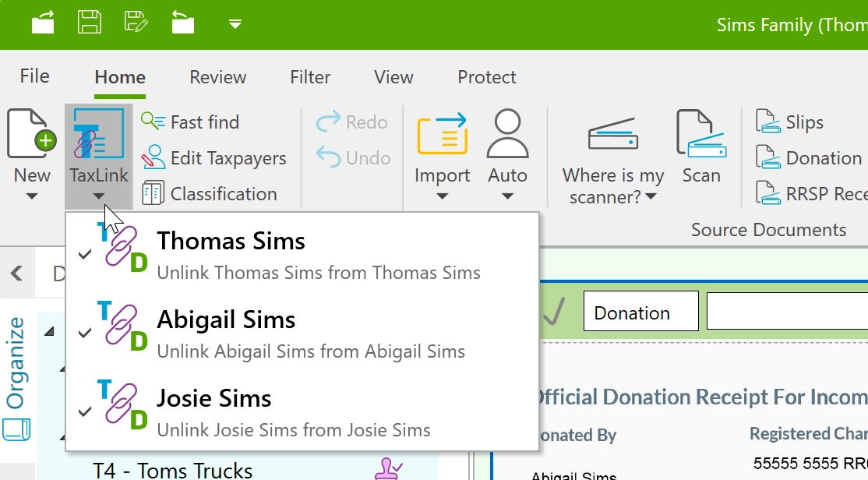The width and height of the screenshot is (868, 480).
Task: Click the link icon beside Josie Sims
Action: pos(122,404)
